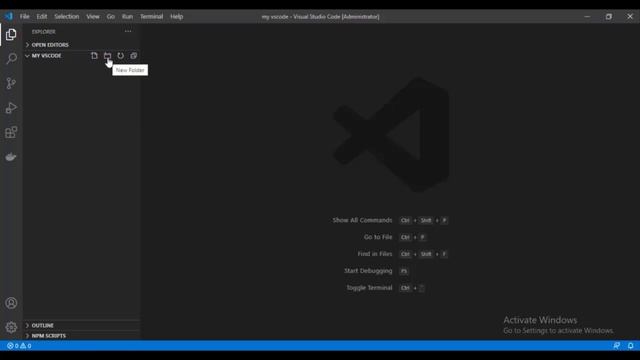Open the Accounts menu icon

[11, 303]
